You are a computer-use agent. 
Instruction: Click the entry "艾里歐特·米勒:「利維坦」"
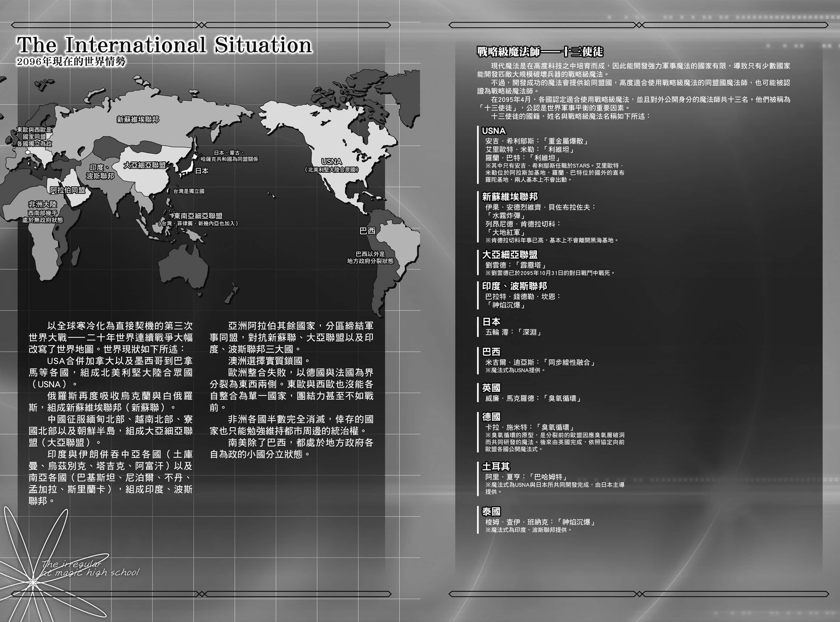pos(530,149)
